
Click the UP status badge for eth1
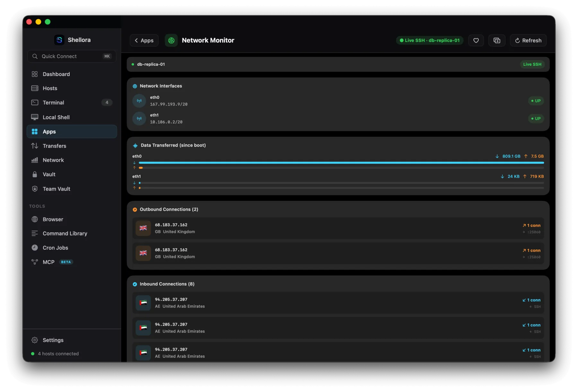536,118
